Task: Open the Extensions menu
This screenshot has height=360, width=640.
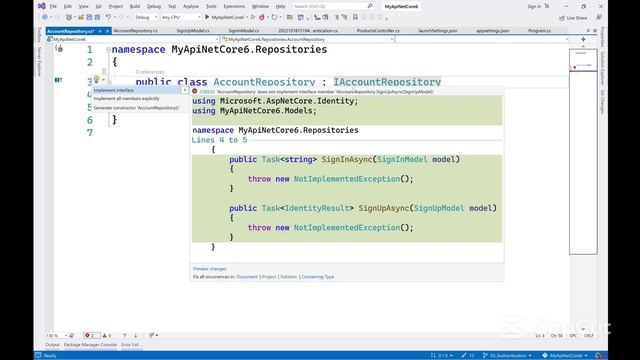Action: point(234,6)
